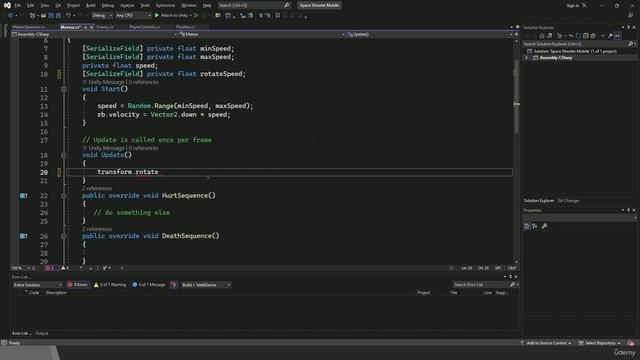
Task: Open the Debug configuration dropdown
Action: coord(102,16)
